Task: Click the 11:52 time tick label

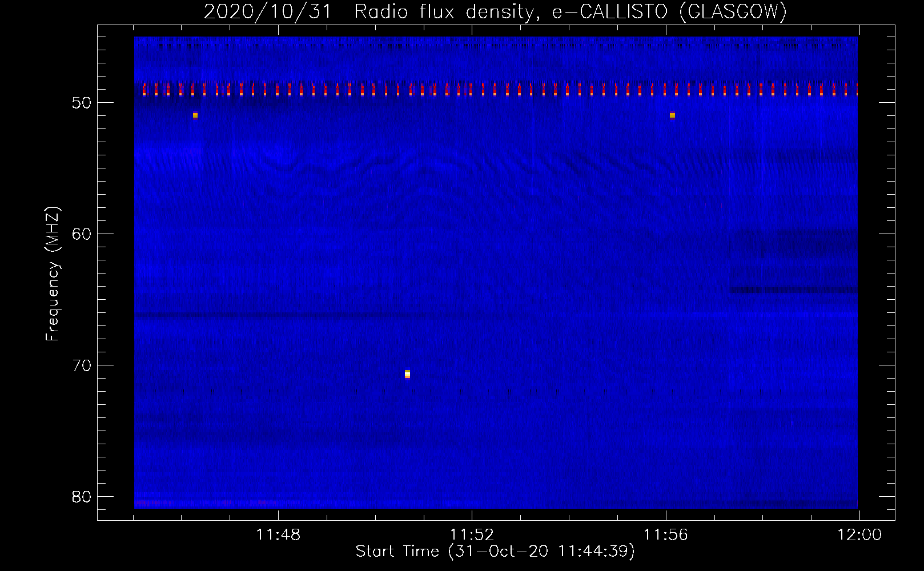Action: (x=472, y=535)
